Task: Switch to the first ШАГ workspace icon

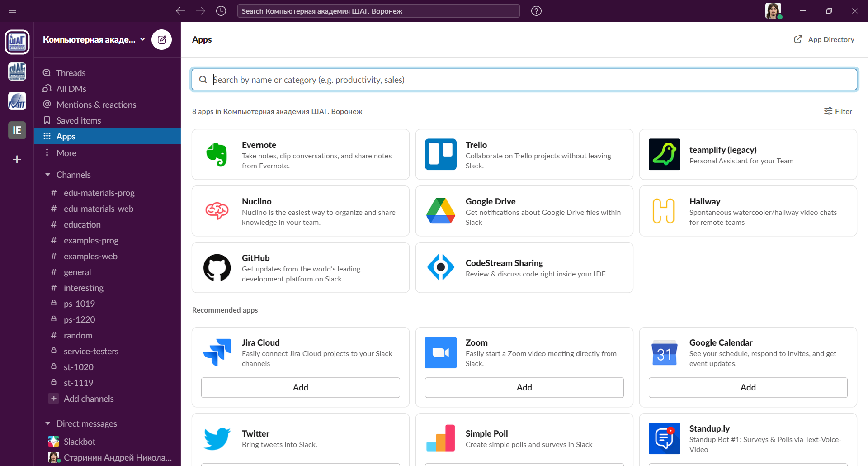Action: pyautogui.click(x=17, y=42)
